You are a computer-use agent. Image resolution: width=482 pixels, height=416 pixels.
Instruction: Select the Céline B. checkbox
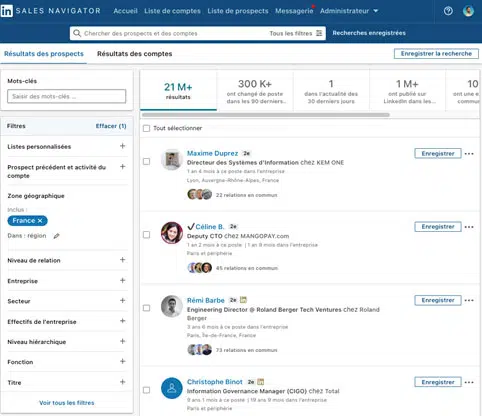146,235
